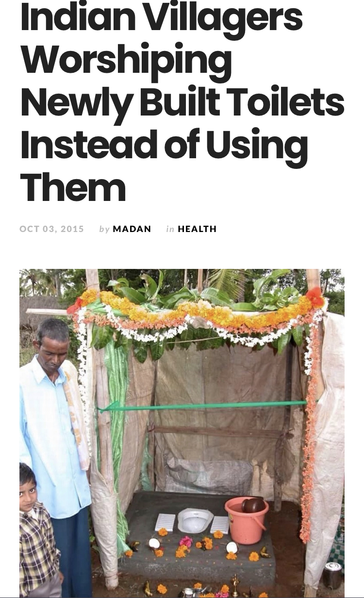Click the white squat toilet pan in the photo

pyautogui.click(x=195, y=520)
